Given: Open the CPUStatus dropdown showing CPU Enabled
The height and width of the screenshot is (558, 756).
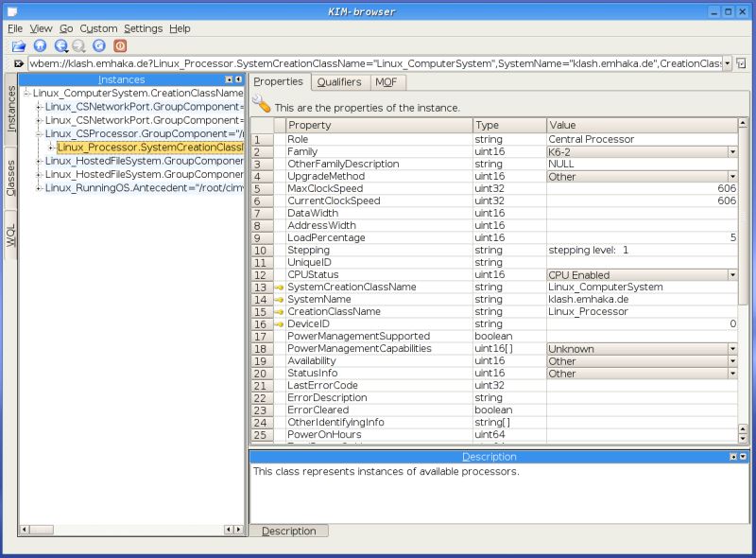Looking at the screenshot, I should click(x=735, y=274).
